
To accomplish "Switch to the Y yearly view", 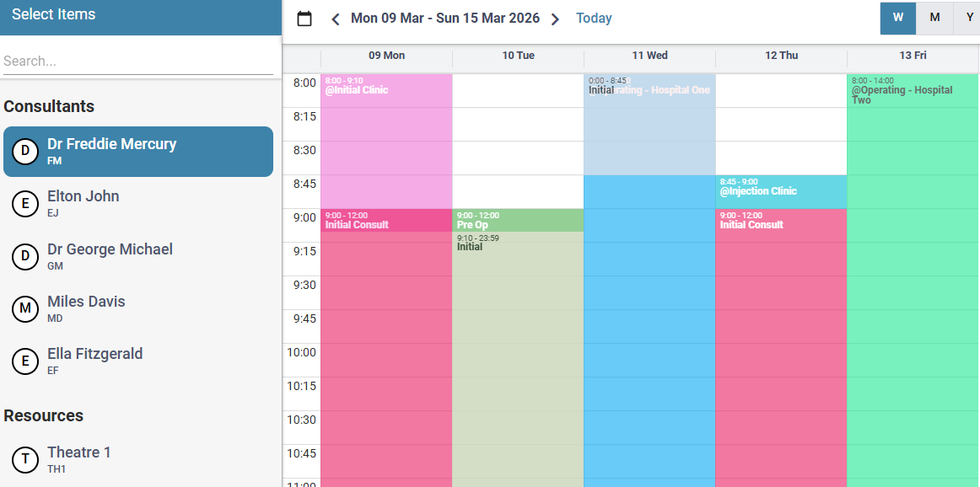I will (x=968, y=18).
